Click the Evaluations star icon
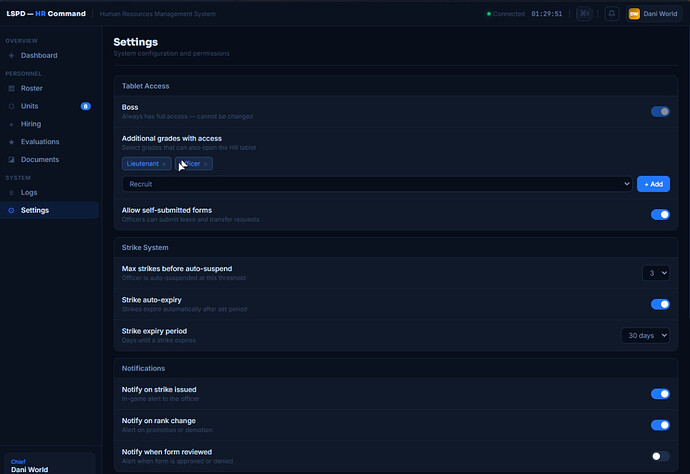The height and width of the screenshot is (474, 690). pyautogui.click(x=11, y=142)
